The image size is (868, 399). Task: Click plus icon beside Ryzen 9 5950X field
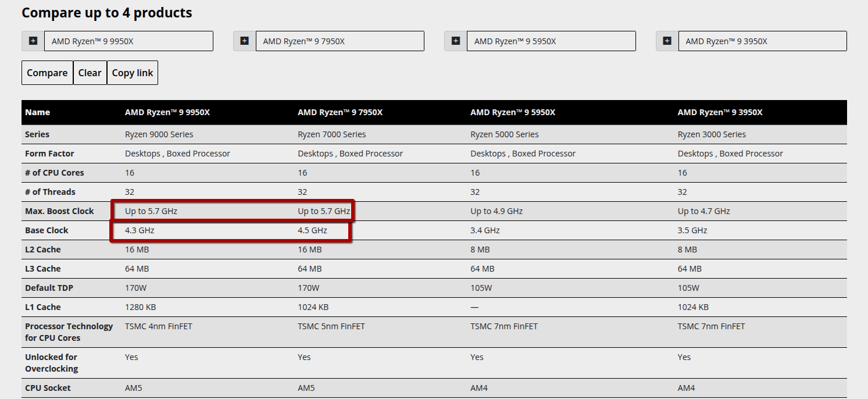(x=455, y=41)
